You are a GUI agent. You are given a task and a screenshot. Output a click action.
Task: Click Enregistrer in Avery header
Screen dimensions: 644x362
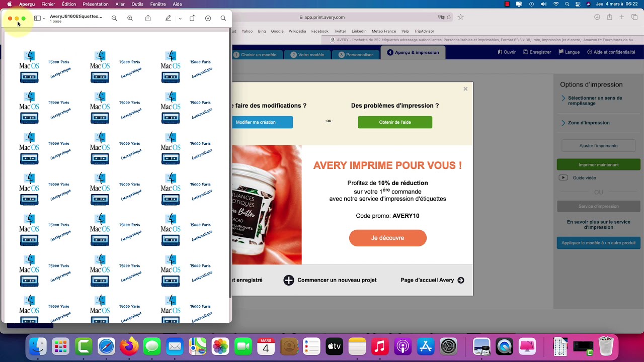coord(537,52)
